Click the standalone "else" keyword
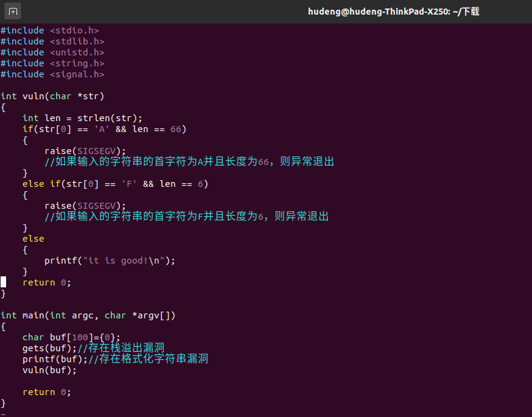Screen dimensions: 532x417 tap(33, 238)
